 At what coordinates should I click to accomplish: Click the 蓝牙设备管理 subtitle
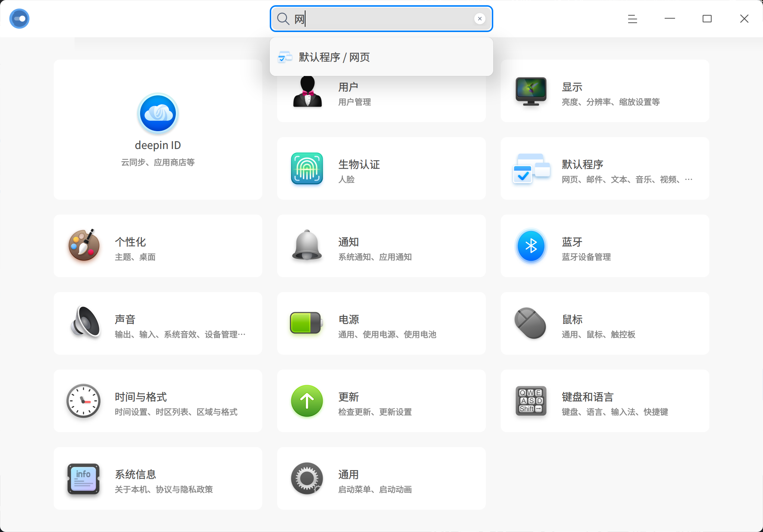point(586,257)
